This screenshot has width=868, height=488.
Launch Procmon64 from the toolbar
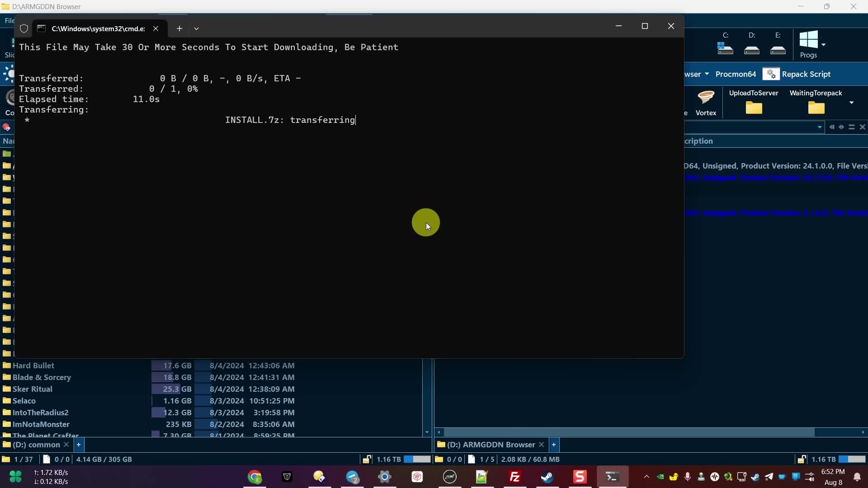736,74
